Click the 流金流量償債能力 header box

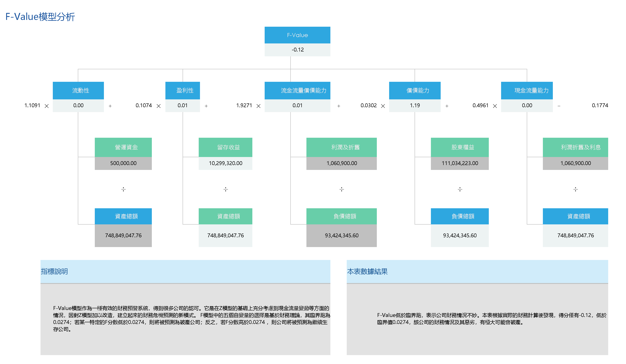(297, 90)
